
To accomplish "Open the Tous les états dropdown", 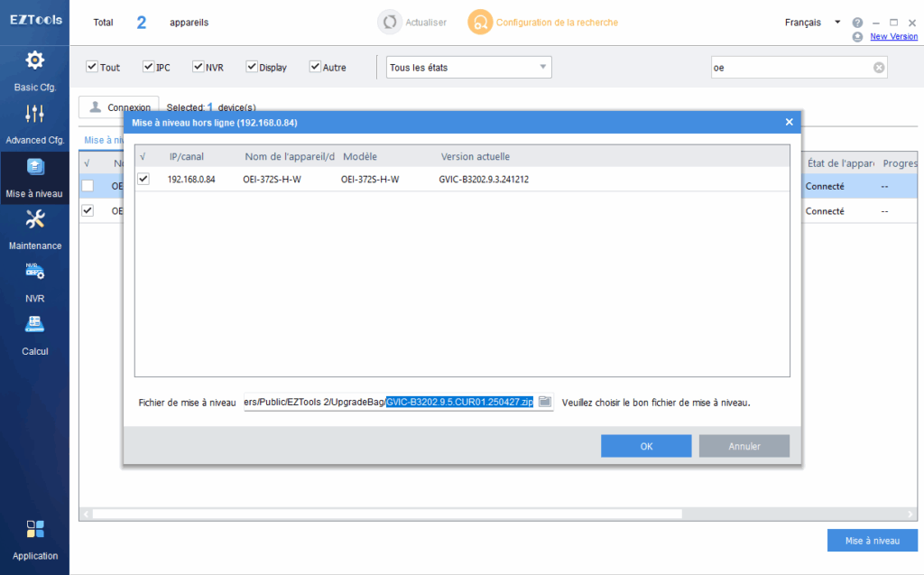I will point(469,67).
